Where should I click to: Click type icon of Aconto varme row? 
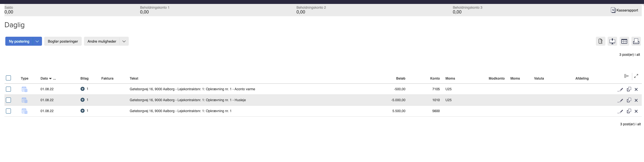pos(25,89)
